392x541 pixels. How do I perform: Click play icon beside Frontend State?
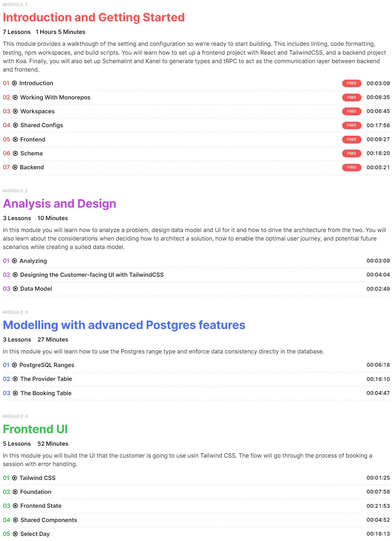point(15,506)
